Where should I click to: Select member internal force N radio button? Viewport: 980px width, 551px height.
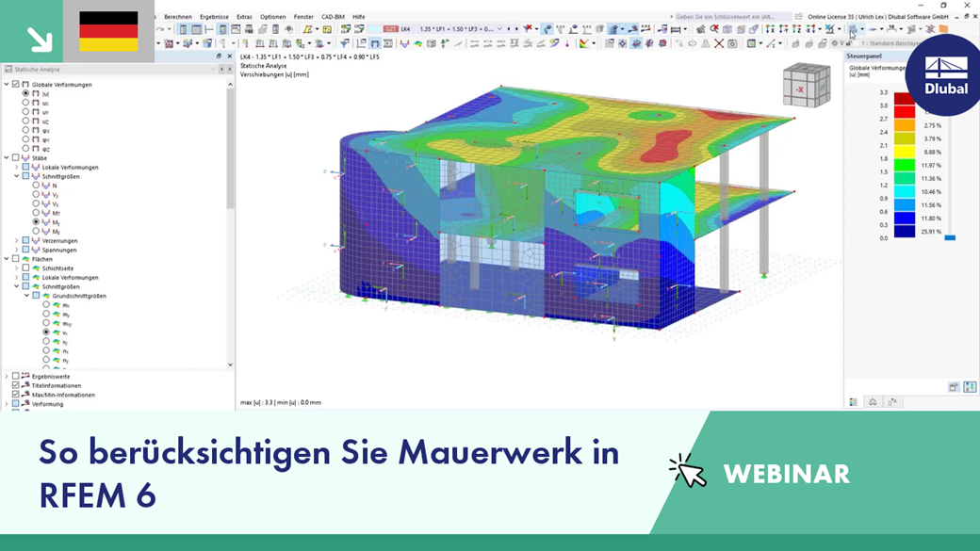coord(36,186)
